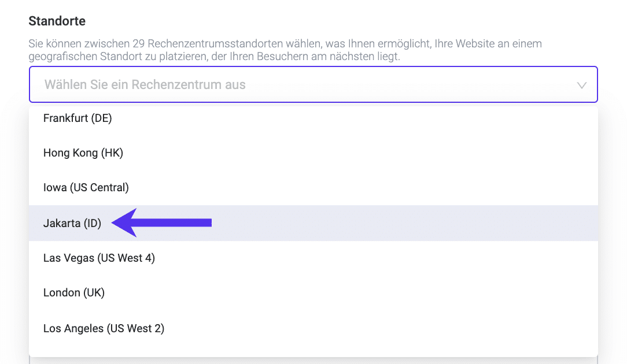Select the highlighted Jakarta (ID) option

coord(72,223)
